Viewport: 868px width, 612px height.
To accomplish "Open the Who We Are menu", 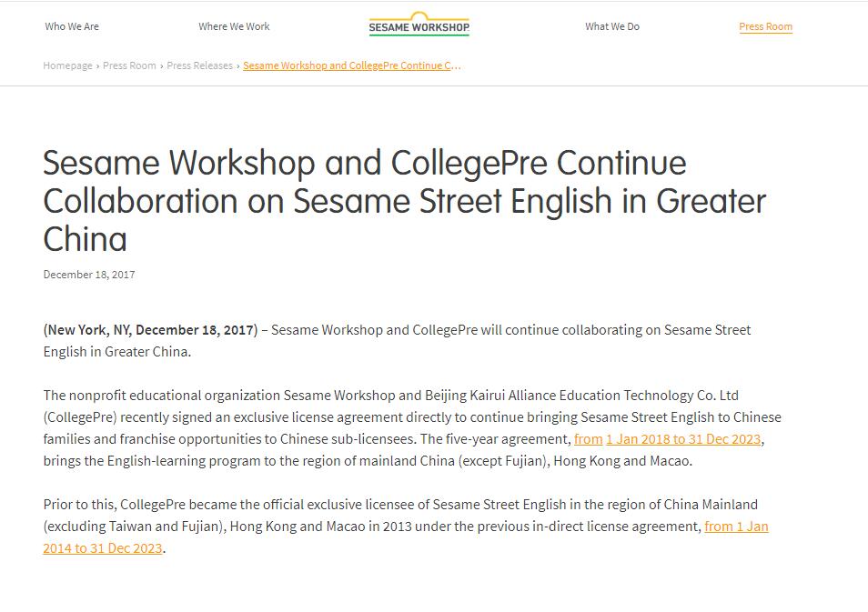I will pyautogui.click(x=72, y=26).
